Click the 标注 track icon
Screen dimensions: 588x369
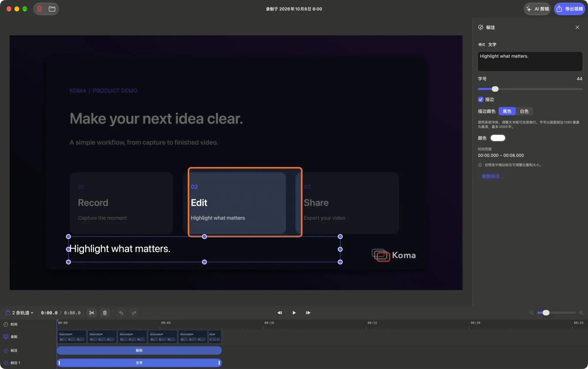click(6, 350)
